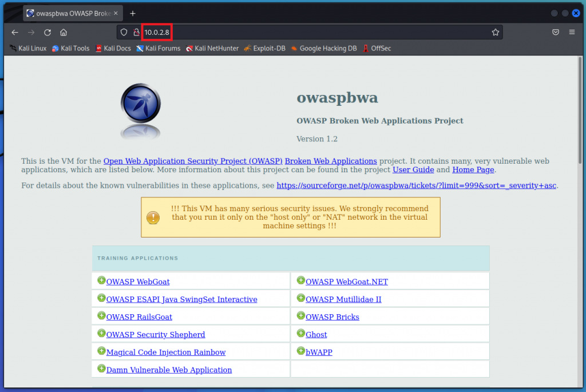586x392 pixels.
Task: Expand plus icon beside OWASP Security Shepherd
Action: click(101, 333)
